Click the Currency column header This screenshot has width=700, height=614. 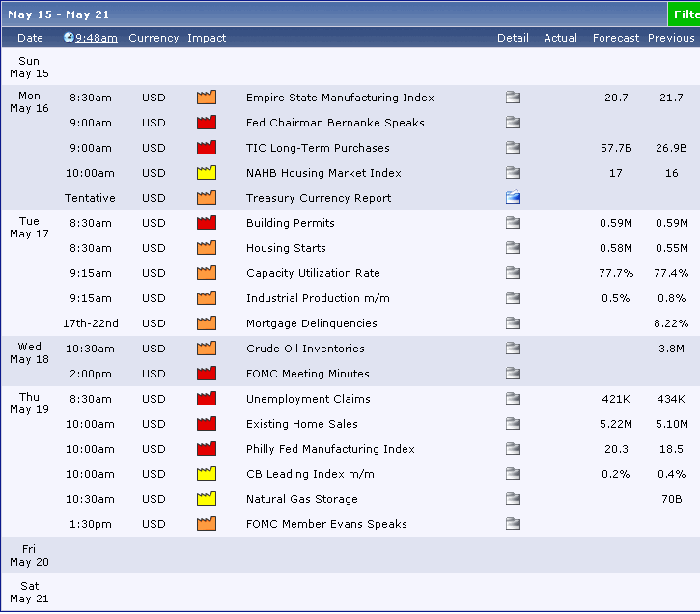[154, 38]
